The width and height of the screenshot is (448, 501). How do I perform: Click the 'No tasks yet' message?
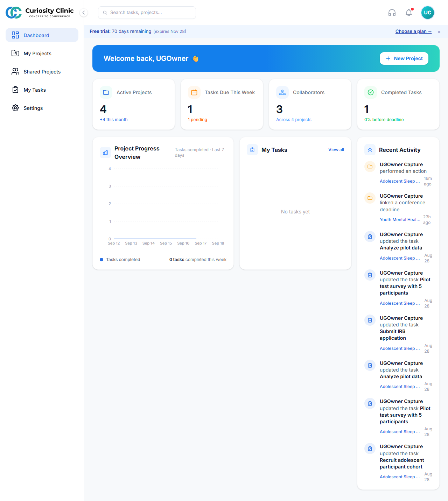click(x=295, y=212)
